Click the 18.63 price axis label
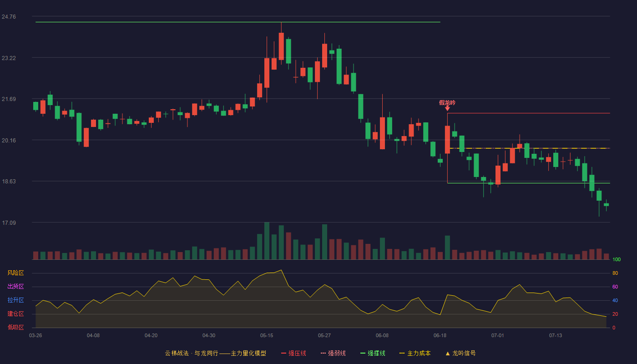 9,182
